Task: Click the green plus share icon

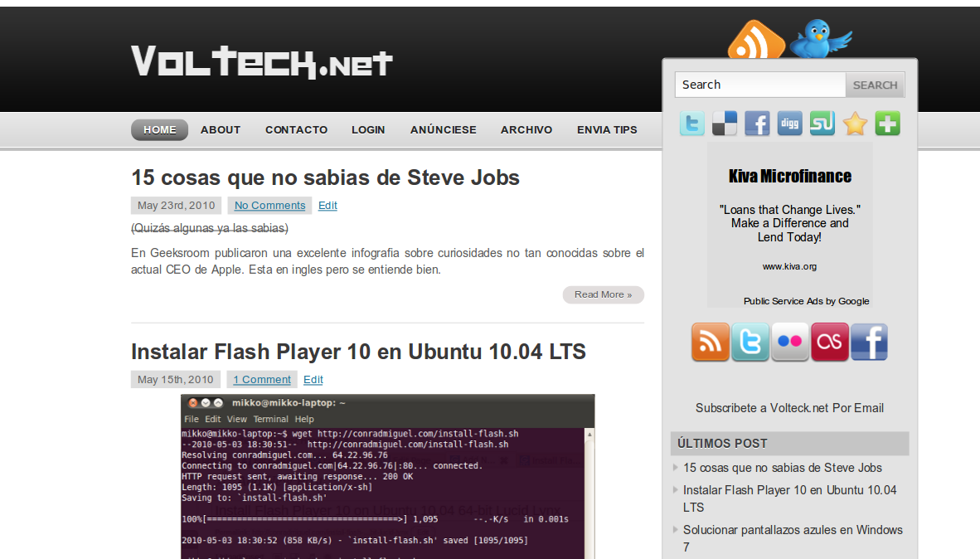Action: [887, 124]
